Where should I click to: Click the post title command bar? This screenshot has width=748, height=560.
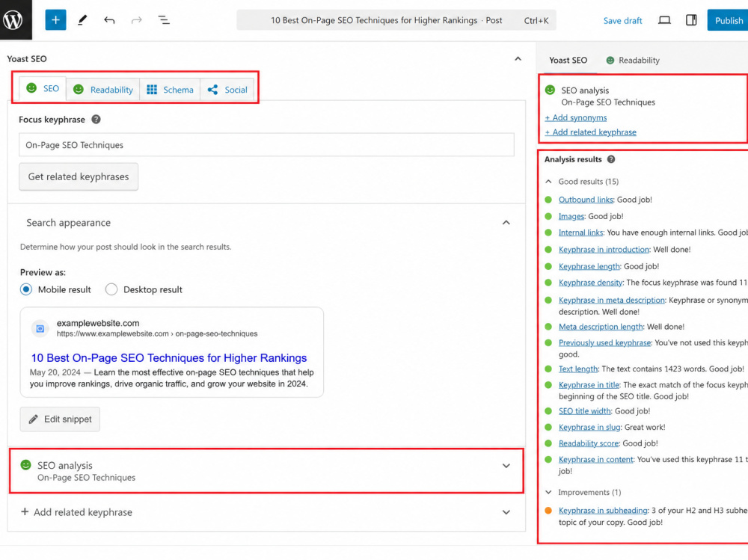click(x=396, y=20)
